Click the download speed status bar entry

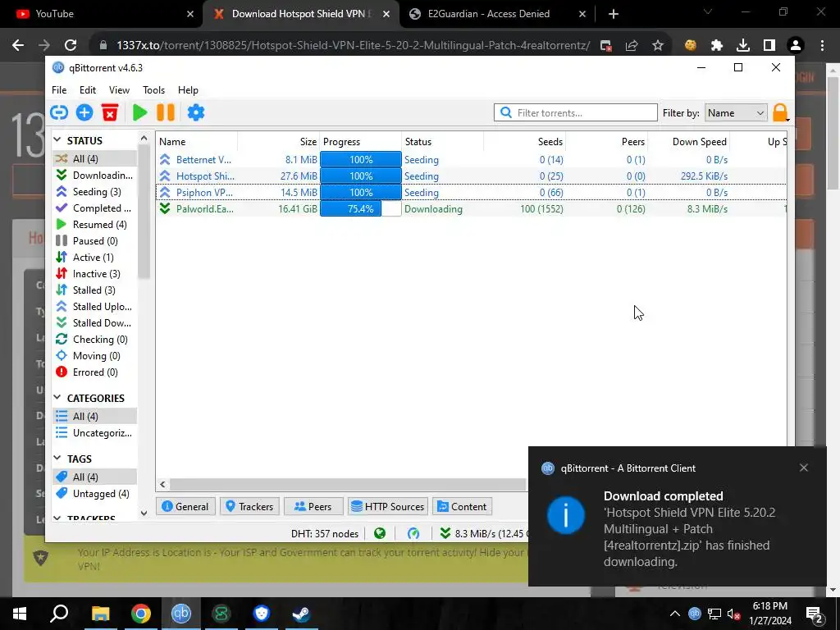click(x=482, y=533)
